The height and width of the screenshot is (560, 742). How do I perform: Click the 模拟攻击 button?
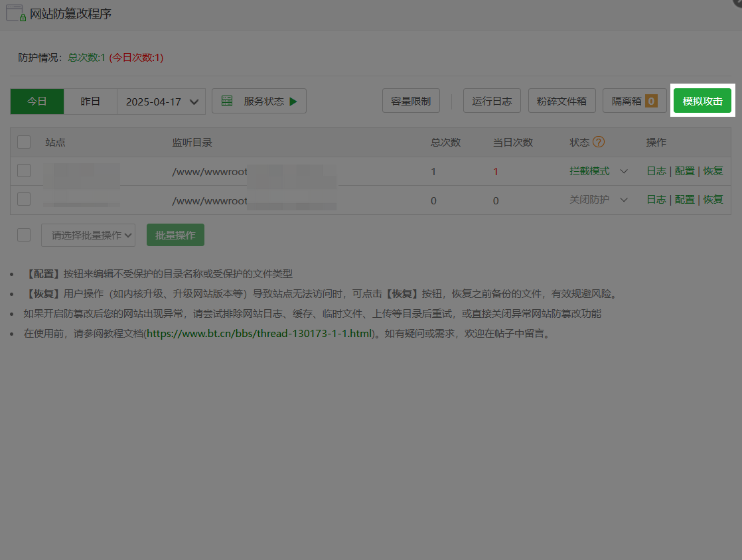(702, 102)
